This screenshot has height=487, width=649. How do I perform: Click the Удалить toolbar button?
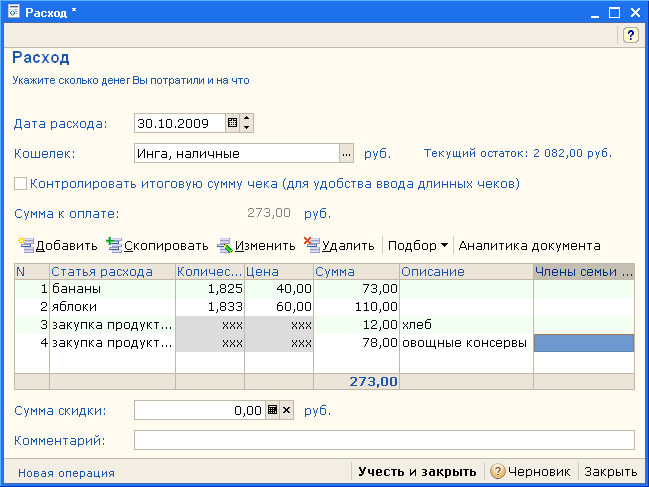339,245
